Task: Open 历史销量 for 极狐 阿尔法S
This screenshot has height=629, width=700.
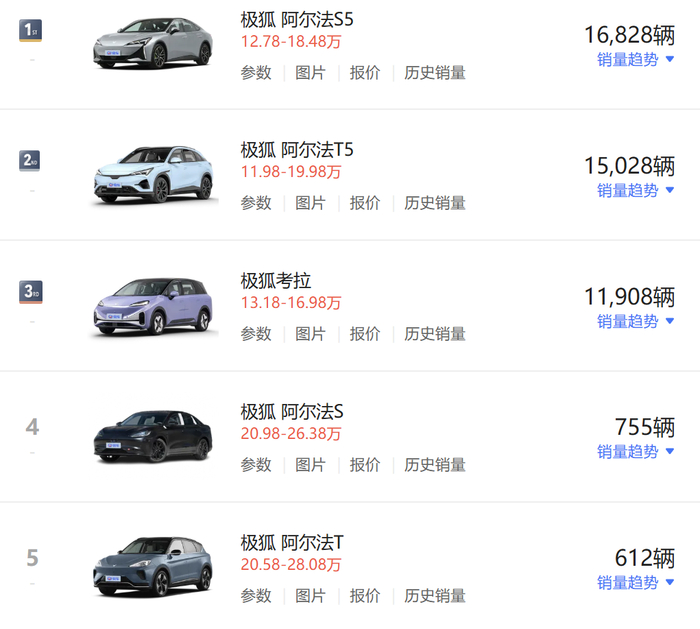Action: [x=435, y=465]
